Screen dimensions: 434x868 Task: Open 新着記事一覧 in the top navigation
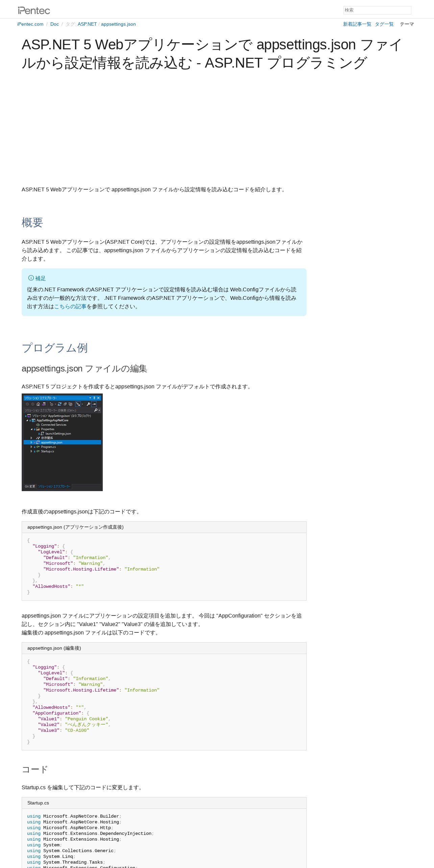coord(357,24)
